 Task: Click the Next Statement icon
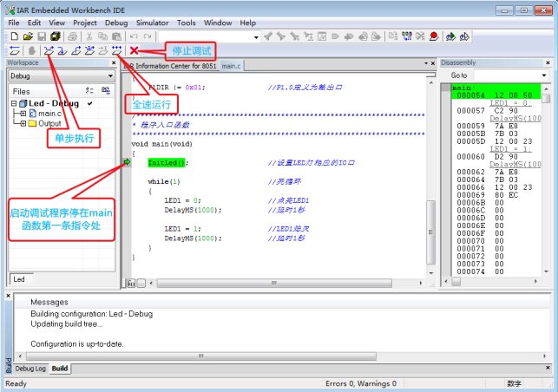[89, 50]
